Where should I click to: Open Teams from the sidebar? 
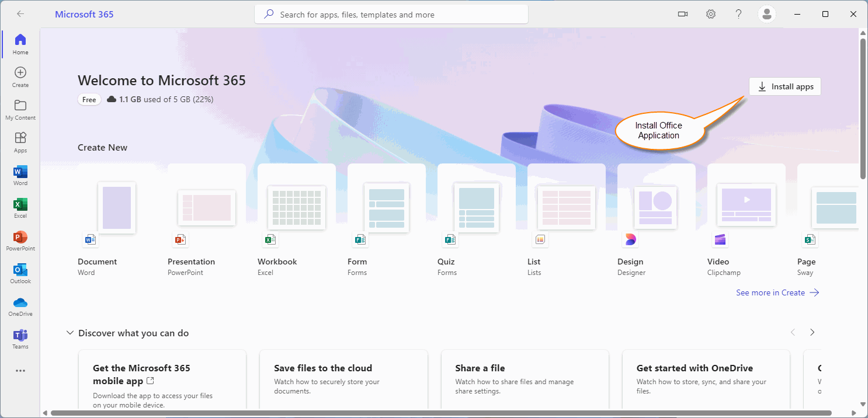point(20,338)
